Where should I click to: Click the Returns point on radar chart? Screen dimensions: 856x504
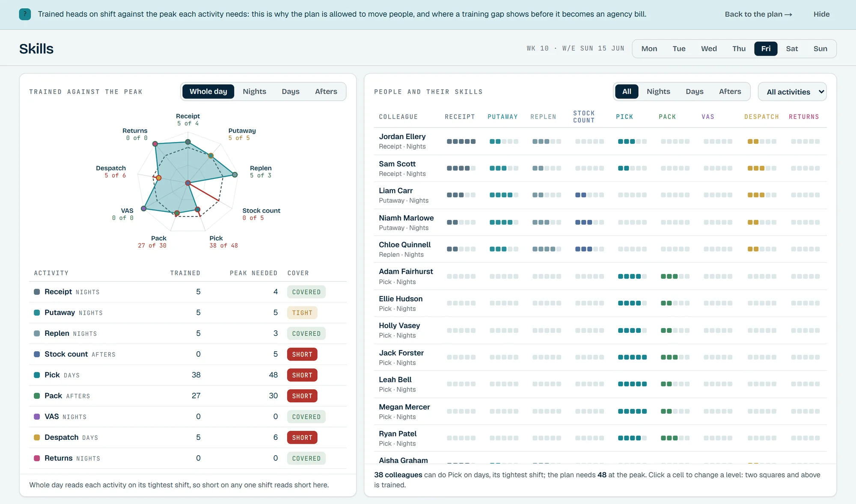pyautogui.click(x=155, y=144)
